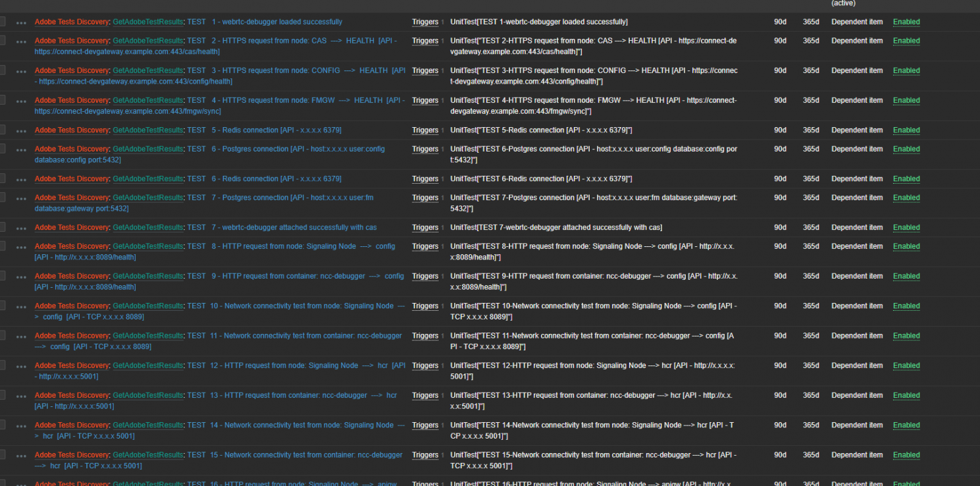Click Adobe Tests Discovery on the TEST 5 Redis row

pos(72,130)
